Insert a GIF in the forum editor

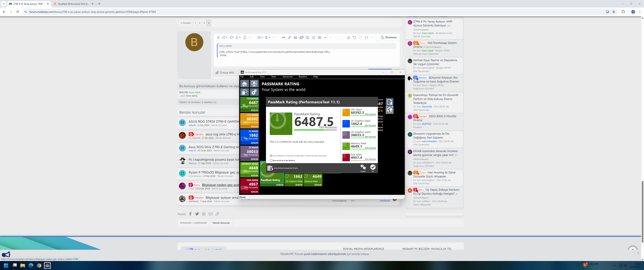[283, 37]
